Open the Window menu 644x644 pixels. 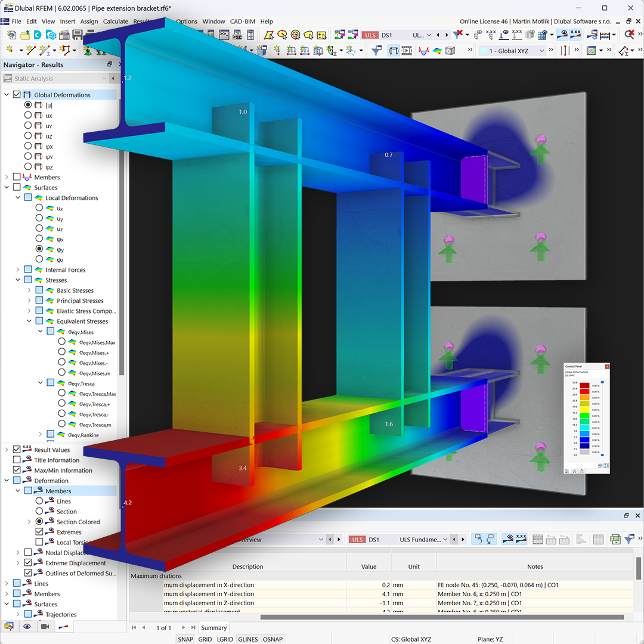213,21
